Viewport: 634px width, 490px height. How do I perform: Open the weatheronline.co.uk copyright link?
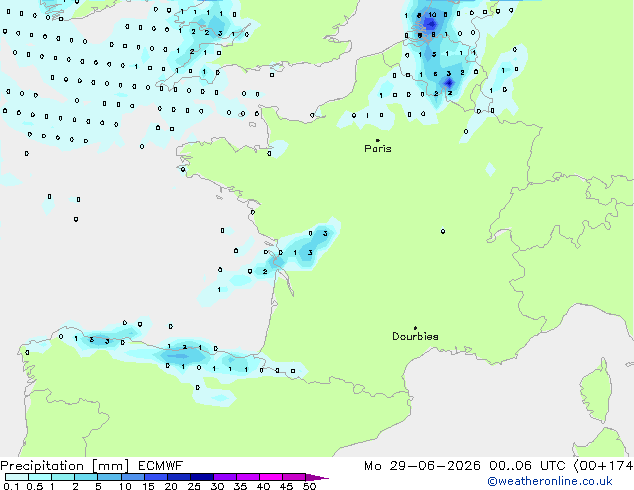[x=550, y=482]
